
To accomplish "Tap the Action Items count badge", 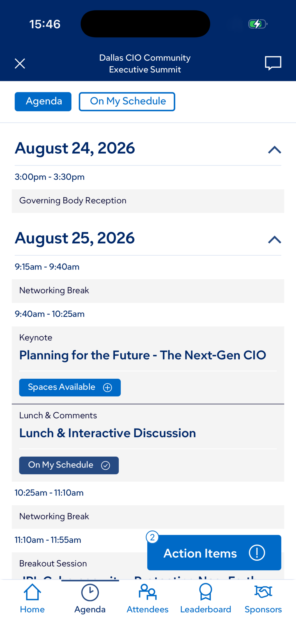I will pos(152,537).
